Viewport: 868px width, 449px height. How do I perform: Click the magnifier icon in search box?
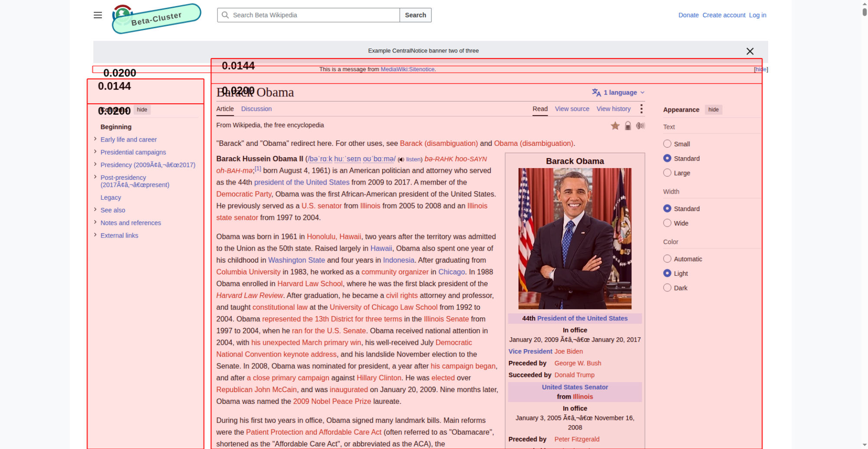point(225,15)
